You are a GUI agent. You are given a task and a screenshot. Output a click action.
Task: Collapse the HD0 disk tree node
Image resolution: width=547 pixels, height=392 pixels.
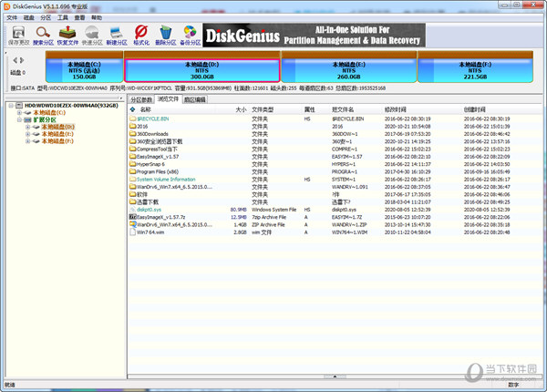pyautogui.click(x=11, y=106)
